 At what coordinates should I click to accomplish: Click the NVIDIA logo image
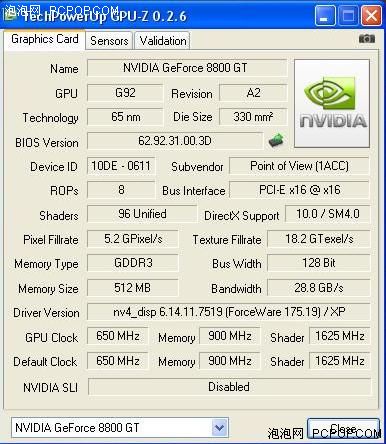point(332,103)
